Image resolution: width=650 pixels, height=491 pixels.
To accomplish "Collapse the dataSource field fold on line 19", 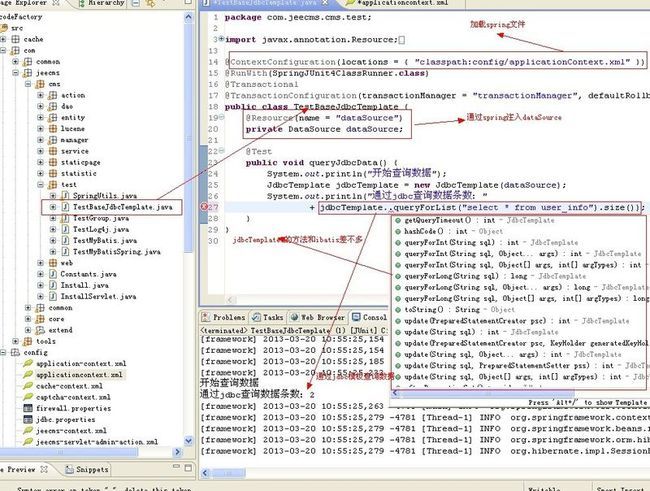I will pos(222,117).
